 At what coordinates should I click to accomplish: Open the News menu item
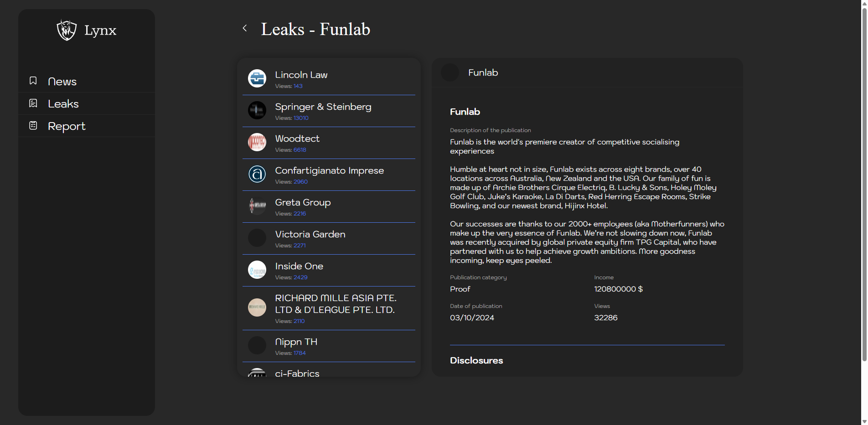(x=62, y=82)
